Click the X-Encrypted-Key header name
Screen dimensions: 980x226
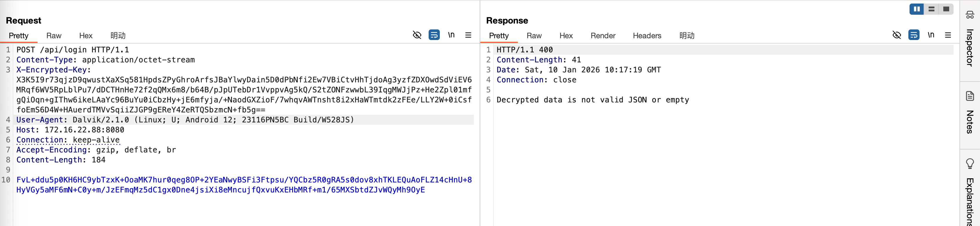51,70
